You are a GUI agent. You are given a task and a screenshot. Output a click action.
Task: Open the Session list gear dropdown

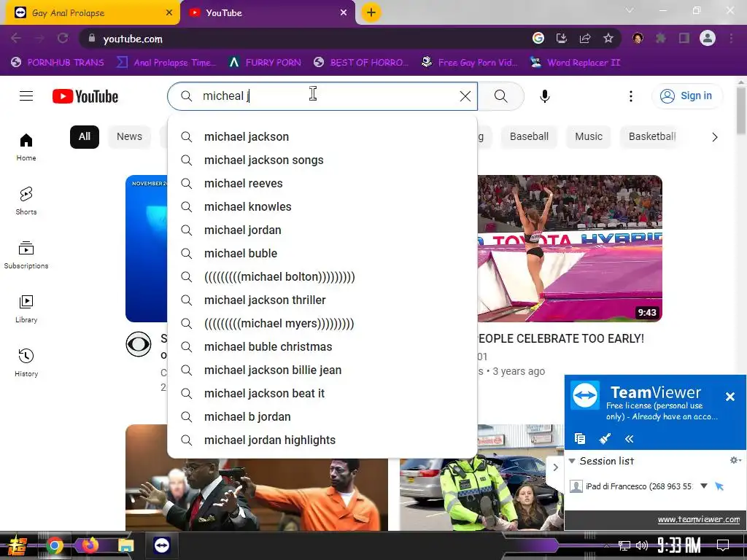[735, 460]
